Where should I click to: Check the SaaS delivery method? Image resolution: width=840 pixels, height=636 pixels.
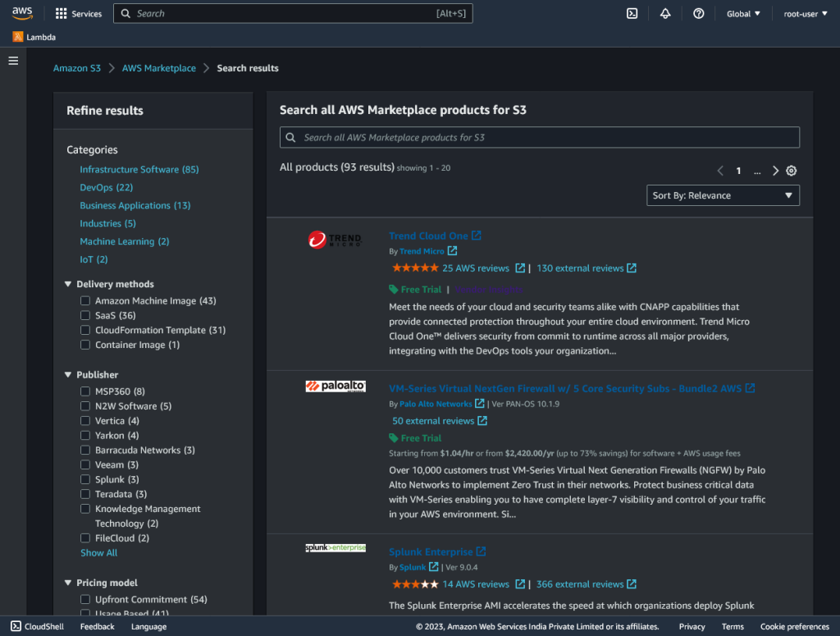85,315
